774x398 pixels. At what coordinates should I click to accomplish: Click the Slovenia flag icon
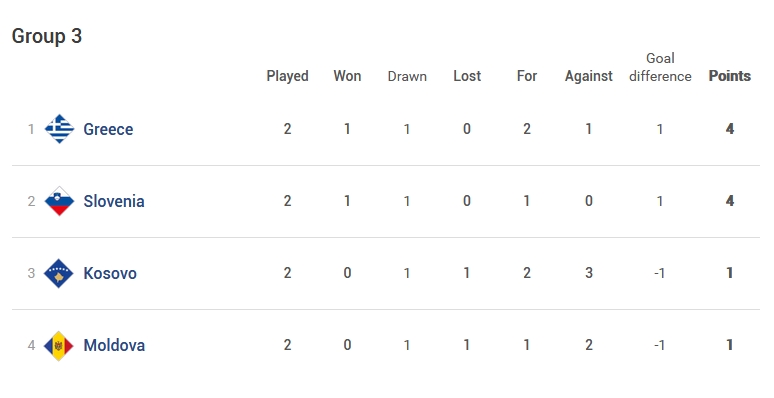tap(59, 201)
